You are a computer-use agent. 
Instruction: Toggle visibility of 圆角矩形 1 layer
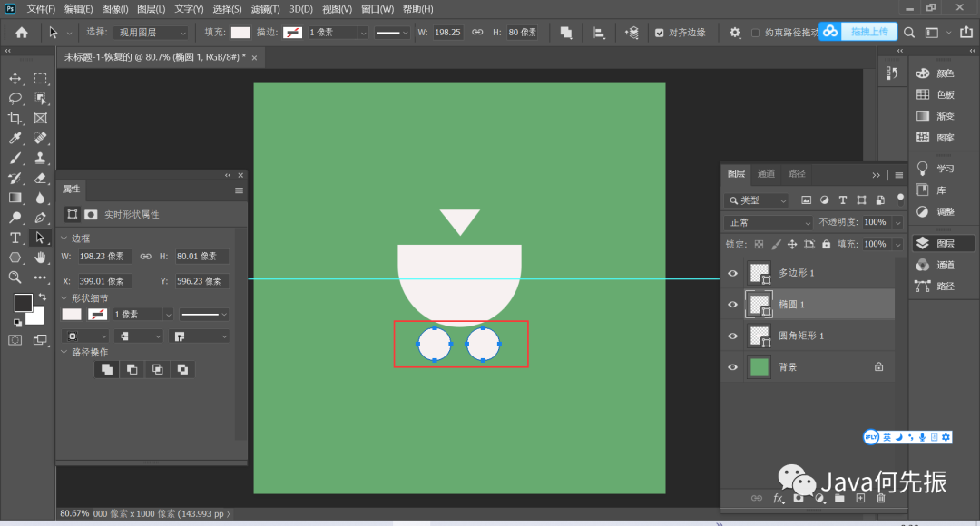pyautogui.click(x=732, y=336)
